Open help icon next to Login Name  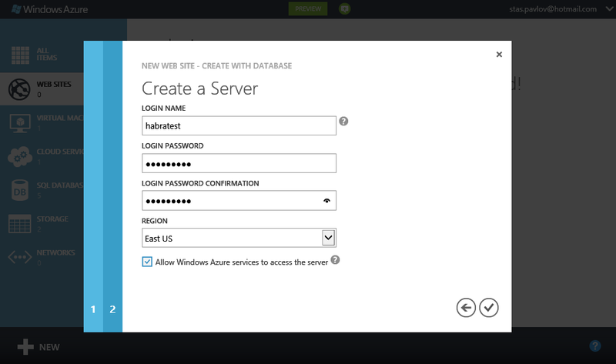tap(343, 121)
